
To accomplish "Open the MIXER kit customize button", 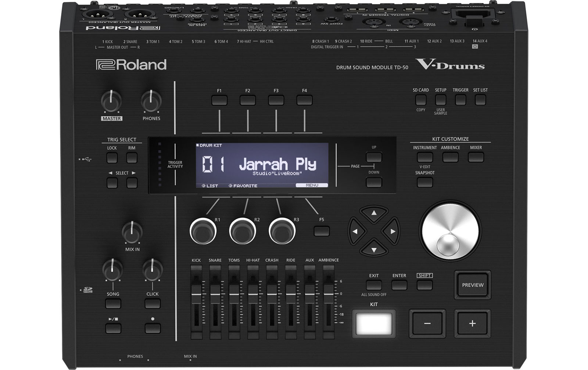I will (476, 157).
